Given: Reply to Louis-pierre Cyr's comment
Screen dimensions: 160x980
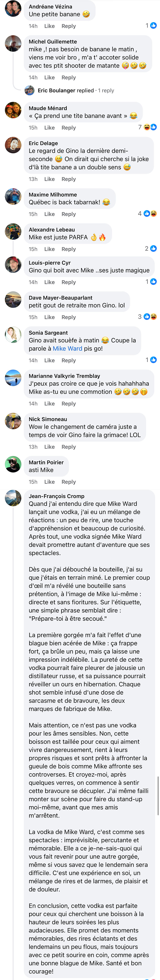Looking at the screenshot, I should (69, 282).
